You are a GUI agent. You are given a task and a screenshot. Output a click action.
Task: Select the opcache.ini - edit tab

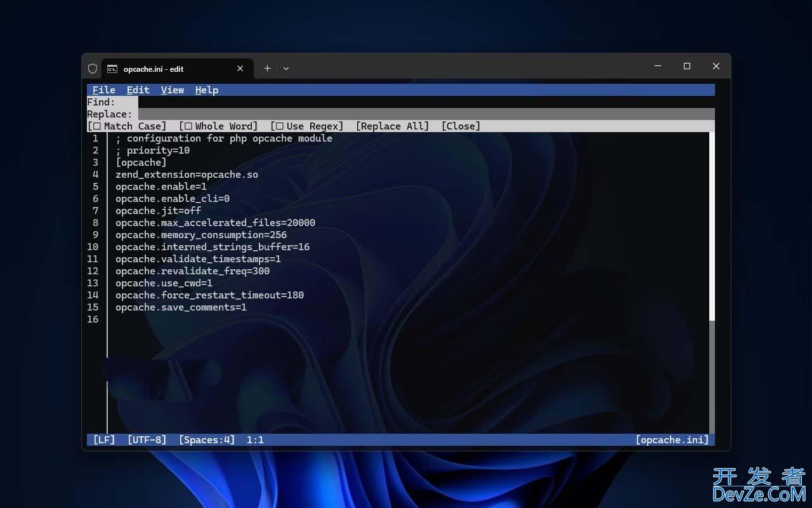click(178, 69)
